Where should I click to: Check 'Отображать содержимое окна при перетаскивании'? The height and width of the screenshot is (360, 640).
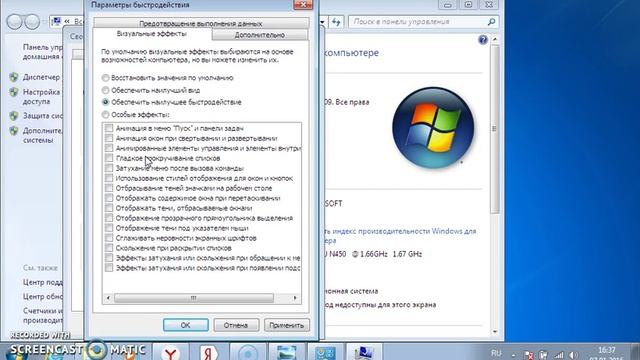point(109,198)
